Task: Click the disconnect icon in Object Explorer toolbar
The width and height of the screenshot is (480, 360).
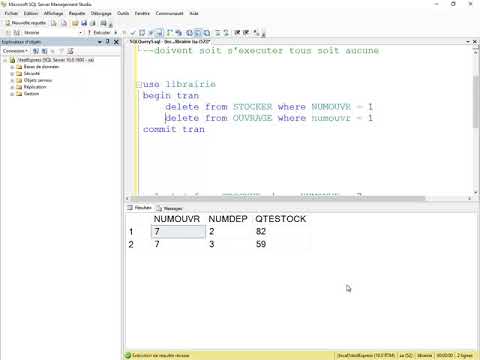Action: pyautogui.click(x=44, y=51)
